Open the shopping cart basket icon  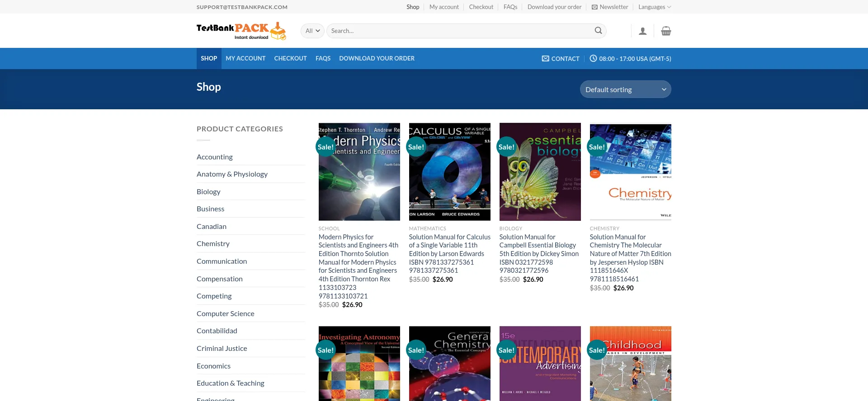(x=666, y=31)
